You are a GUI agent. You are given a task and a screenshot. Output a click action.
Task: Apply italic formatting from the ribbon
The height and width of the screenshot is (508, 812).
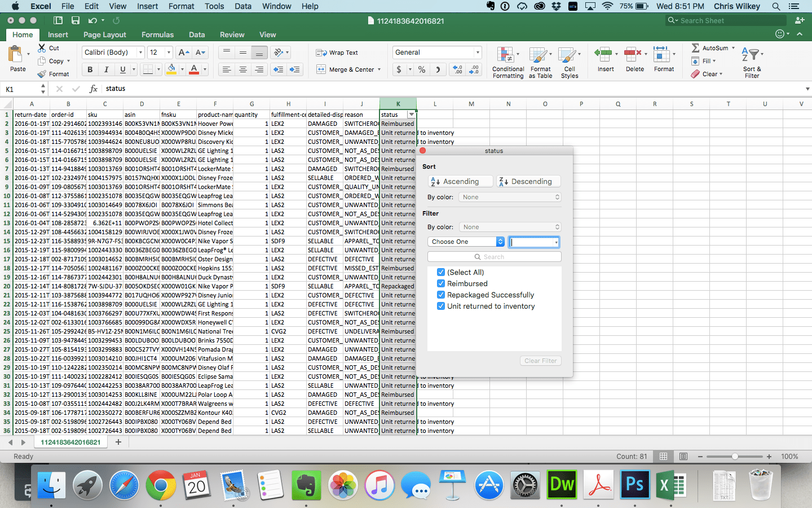106,69
